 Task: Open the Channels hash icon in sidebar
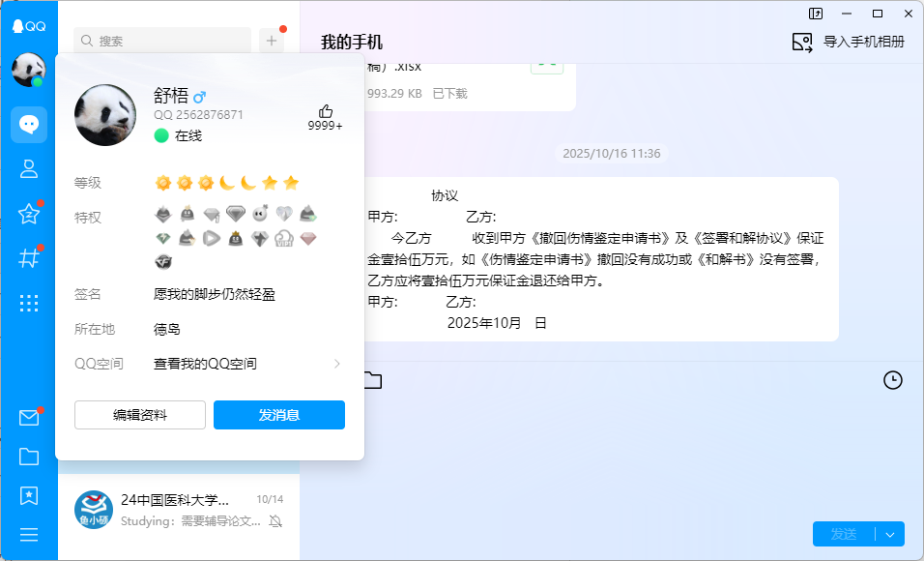click(29, 258)
